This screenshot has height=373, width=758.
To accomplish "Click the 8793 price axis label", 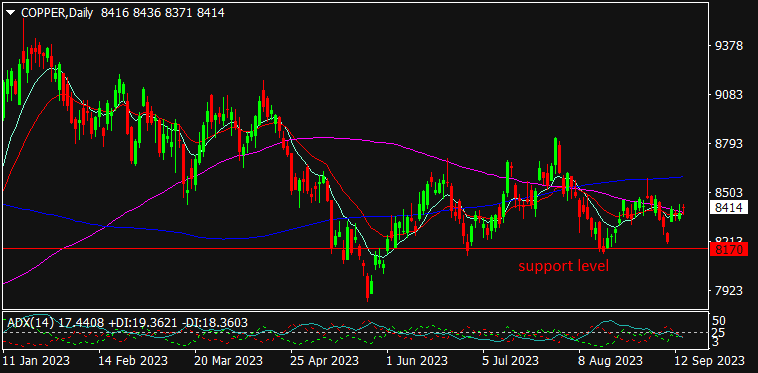I will pyautogui.click(x=729, y=143).
